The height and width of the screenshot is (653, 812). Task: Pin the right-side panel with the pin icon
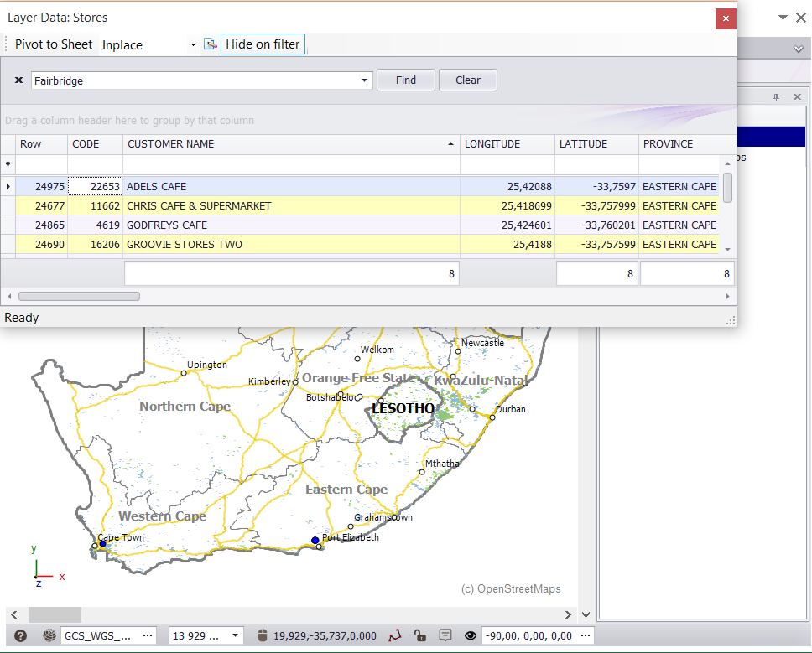[778, 96]
